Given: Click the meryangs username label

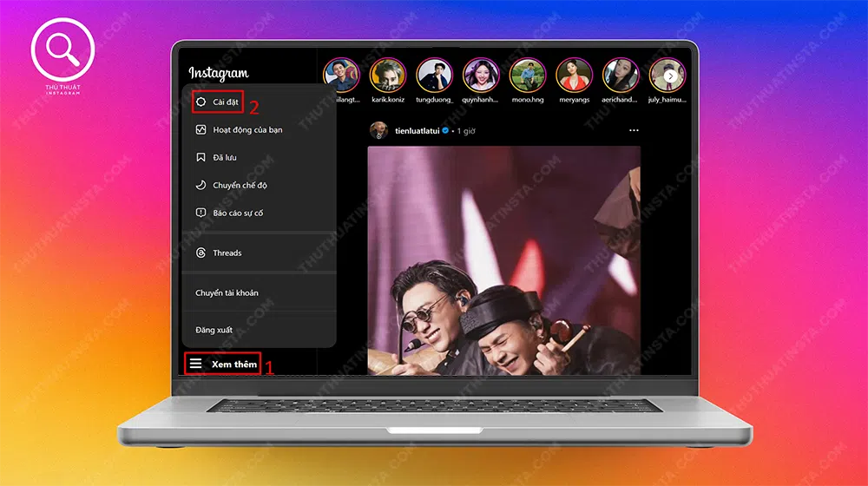Looking at the screenshot, I should coord(574,100).
